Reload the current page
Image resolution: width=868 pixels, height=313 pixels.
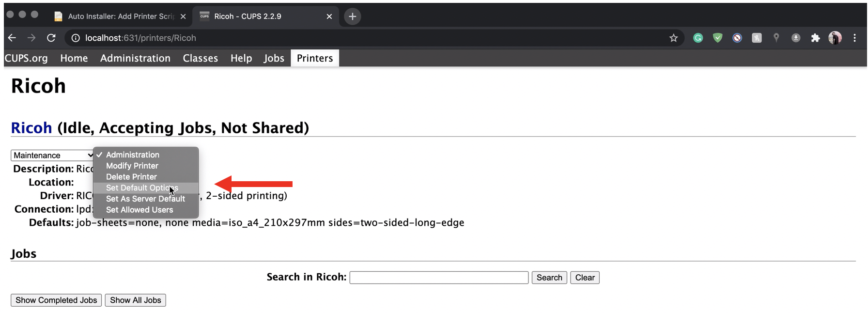point(51,38)
